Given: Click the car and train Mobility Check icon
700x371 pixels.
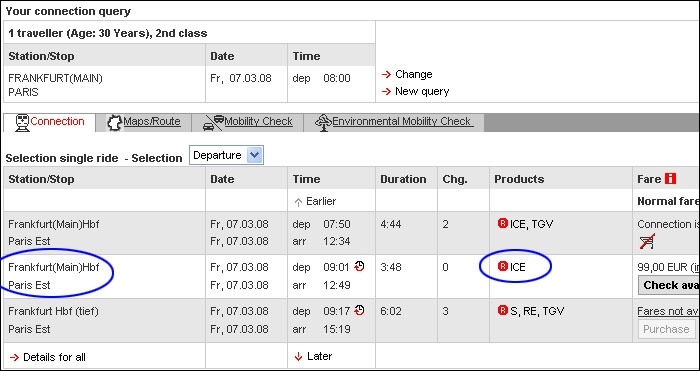Looking at the screenshot, I should 213,122.
